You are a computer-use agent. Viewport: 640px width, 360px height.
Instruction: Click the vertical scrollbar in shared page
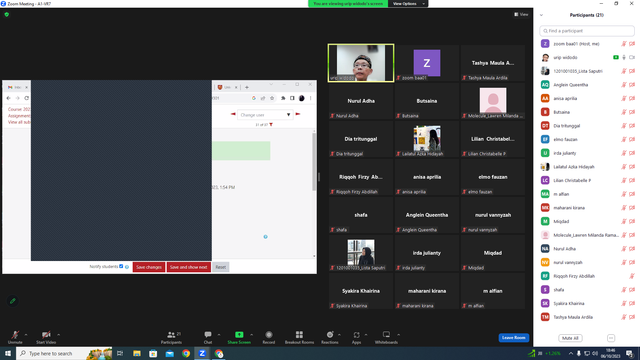pos(314,162)
